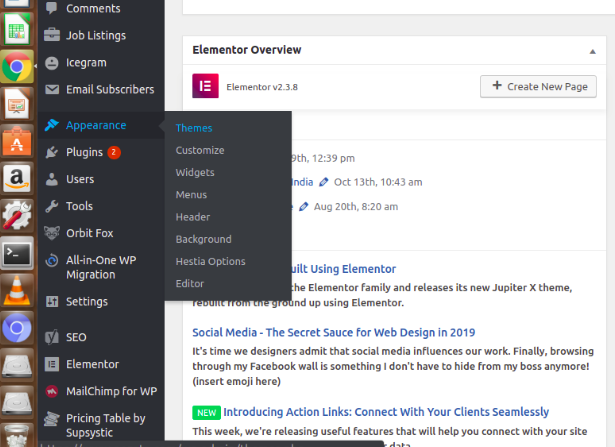The width and height of the screenshot is (615, 447).
Task: Launch LibreOffice Impress from the dock
Action: point(16,104)
